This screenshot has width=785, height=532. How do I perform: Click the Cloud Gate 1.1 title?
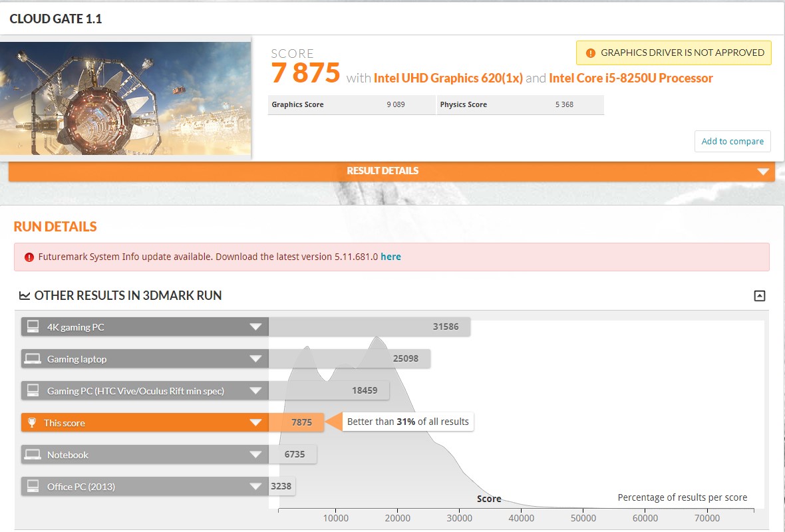[56, 19]
